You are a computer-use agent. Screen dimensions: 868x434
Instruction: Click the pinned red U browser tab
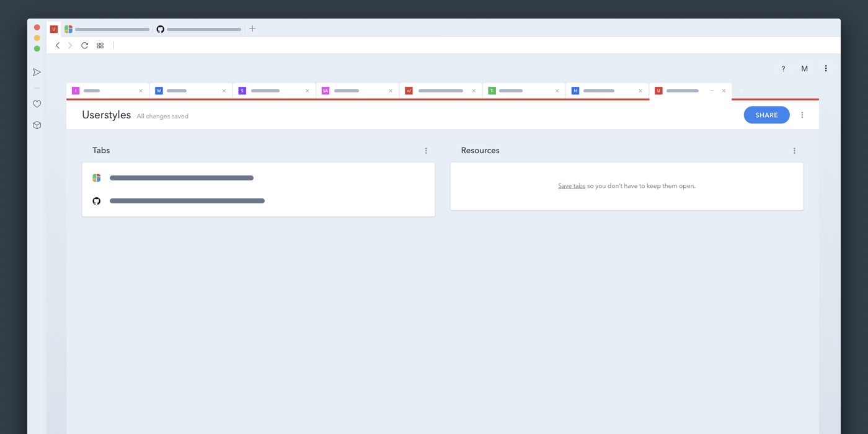pos(54,29)
